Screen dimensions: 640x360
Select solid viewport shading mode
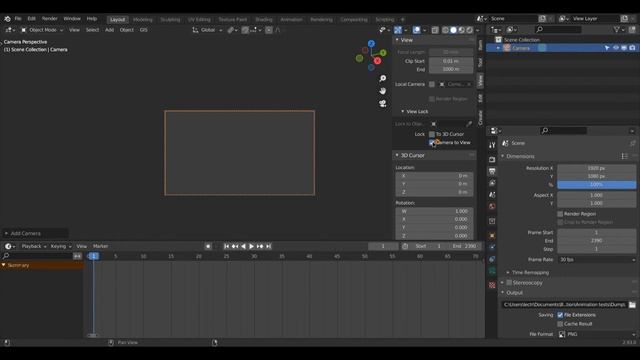(x=453, y=30)
